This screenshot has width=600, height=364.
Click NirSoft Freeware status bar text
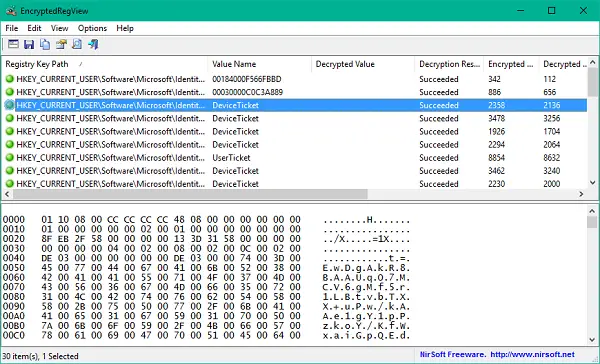pyautogui.click(x=453, y=354)
